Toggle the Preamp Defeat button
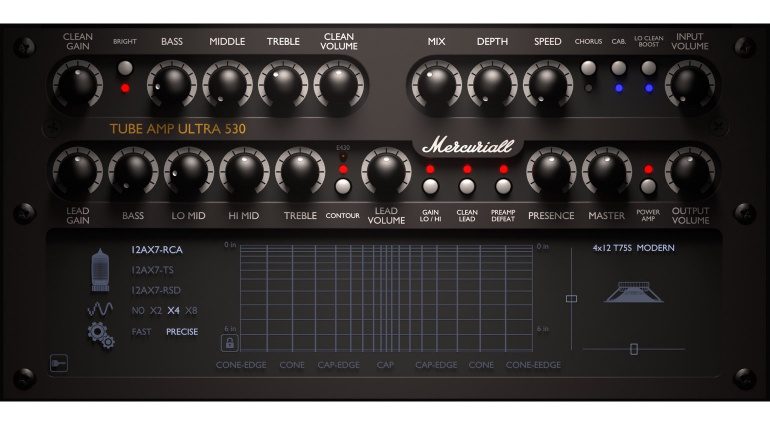770x425 pixels. pyautogui.click(x=503, y=186)
